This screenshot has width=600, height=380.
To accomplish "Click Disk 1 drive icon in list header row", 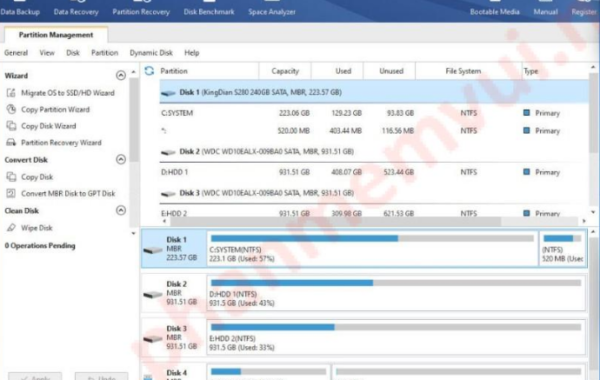I will point(168,93).
